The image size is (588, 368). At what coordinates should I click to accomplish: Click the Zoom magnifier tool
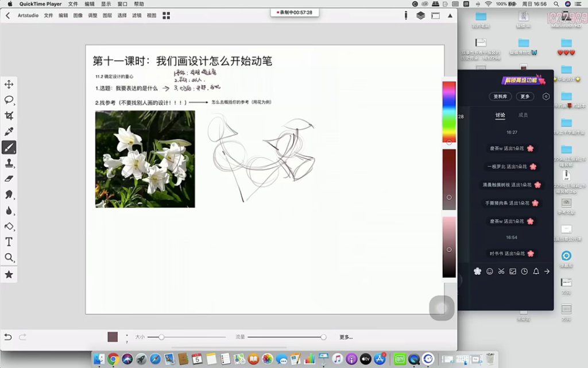[x=9, y=258]
